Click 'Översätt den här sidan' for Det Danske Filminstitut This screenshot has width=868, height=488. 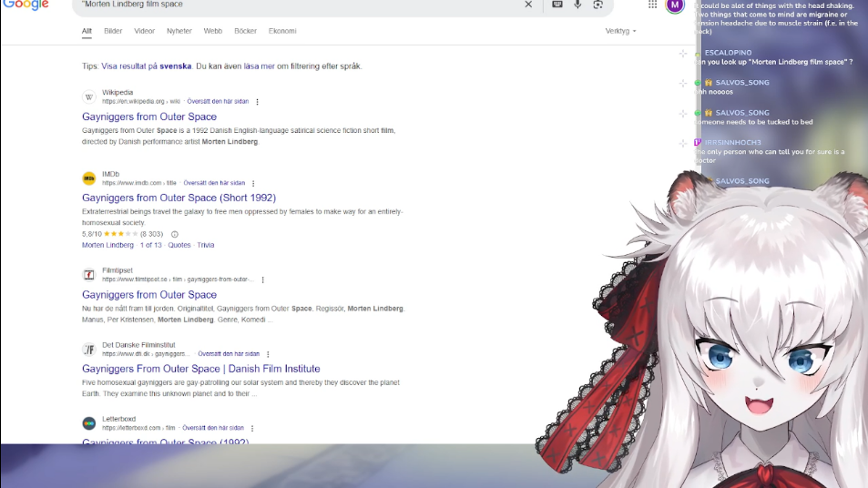pos(229,354)
